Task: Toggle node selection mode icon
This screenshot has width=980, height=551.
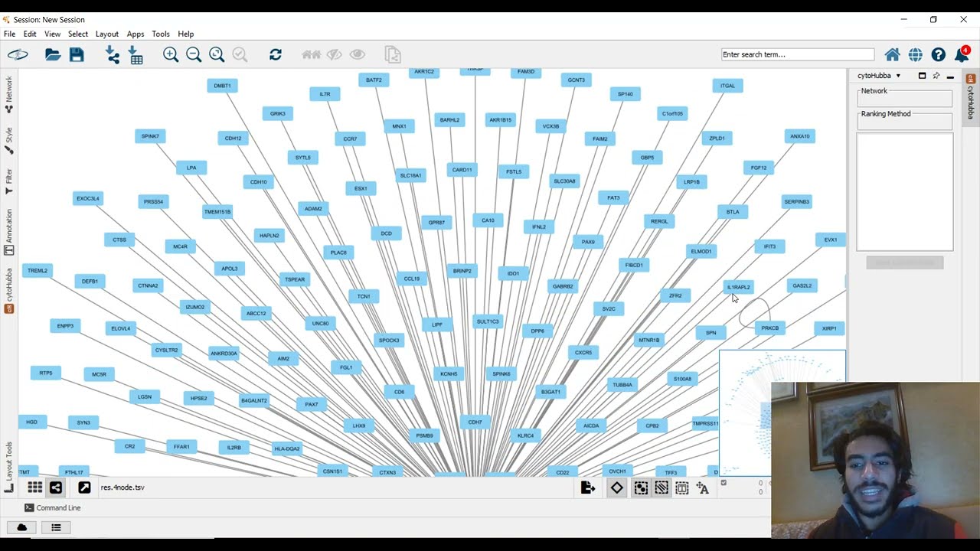Action: point(641,487)
